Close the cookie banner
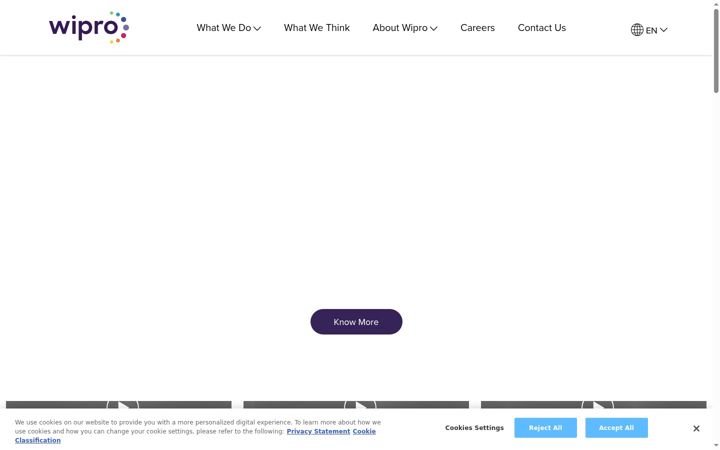Viewport: 720px width, 450px height. (x=696, y=428)
